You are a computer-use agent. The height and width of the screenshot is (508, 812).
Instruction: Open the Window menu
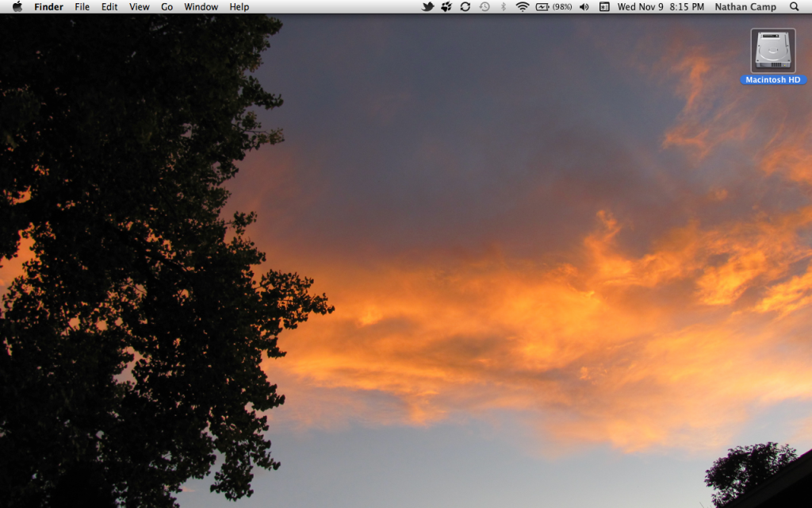tap(201, 7)
